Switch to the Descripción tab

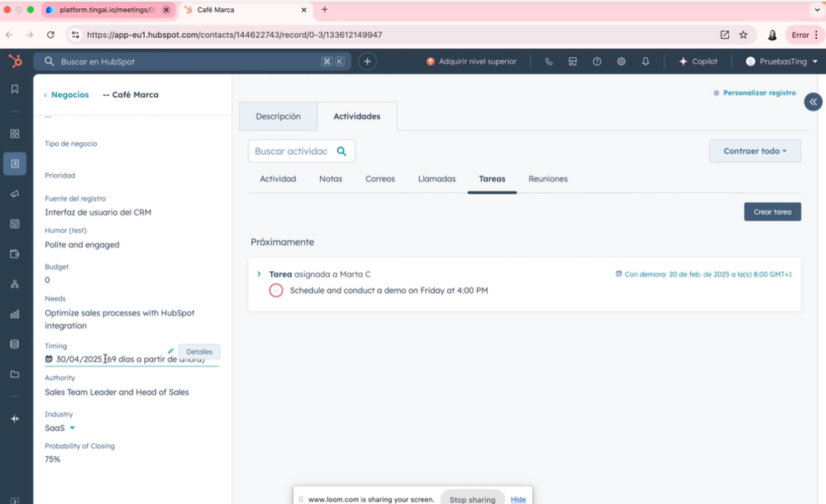[x=278, y=116]
